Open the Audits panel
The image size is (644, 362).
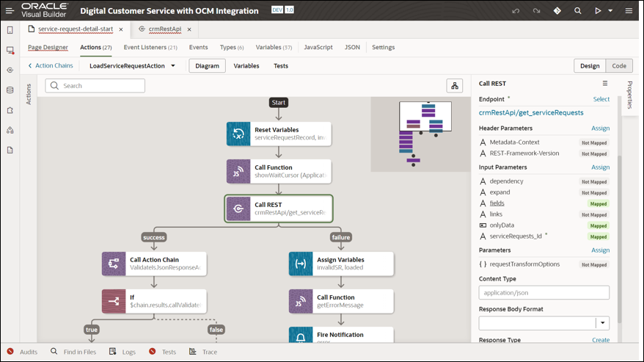22,352
